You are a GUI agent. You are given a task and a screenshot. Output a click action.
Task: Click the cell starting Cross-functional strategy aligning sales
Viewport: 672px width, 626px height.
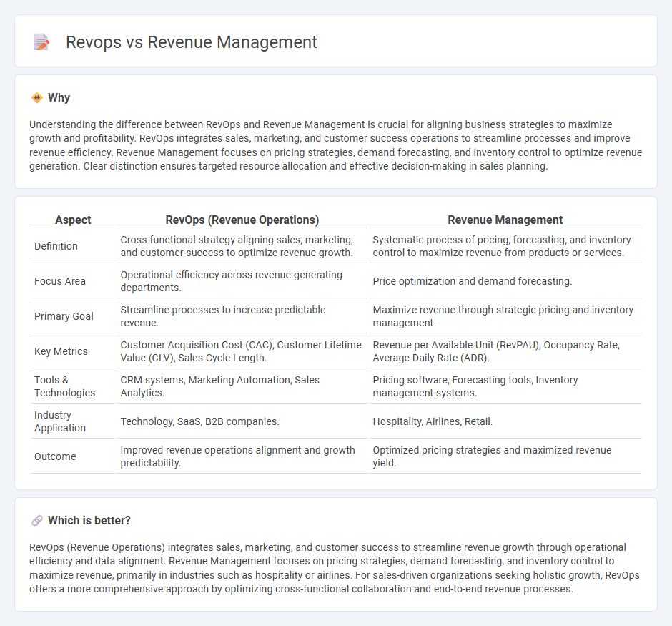(242, 246)
